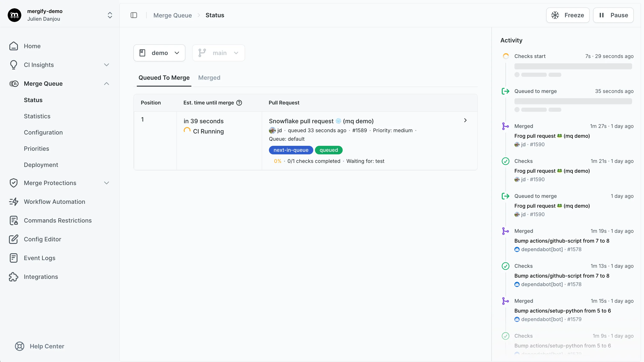The image size is (644, 362).
Task: Switch to the Merged tab
Action: (209, 78)
